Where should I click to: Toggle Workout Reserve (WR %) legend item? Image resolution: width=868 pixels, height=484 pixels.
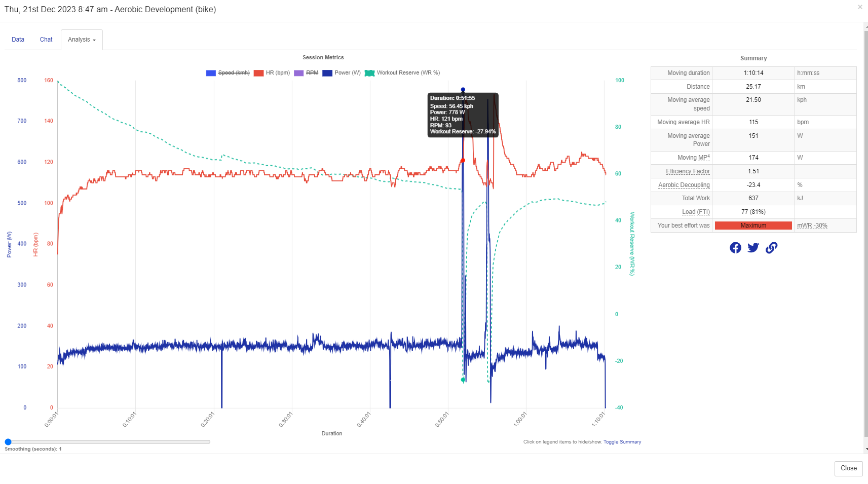[x=403, y=73]
